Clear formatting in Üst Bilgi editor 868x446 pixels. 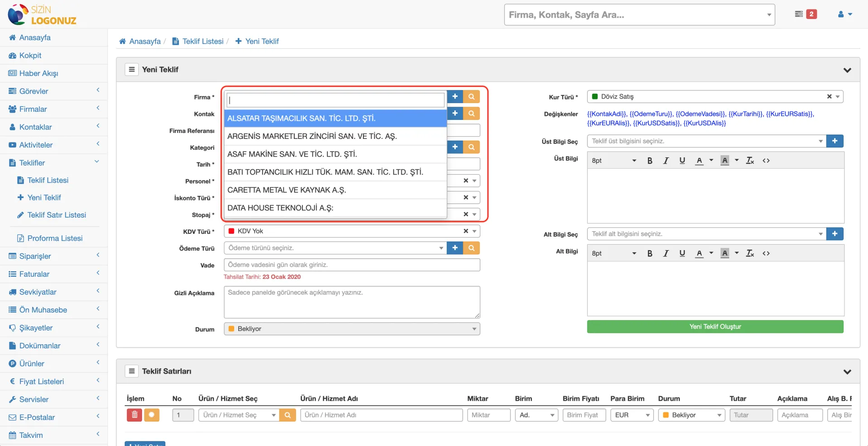750,161
